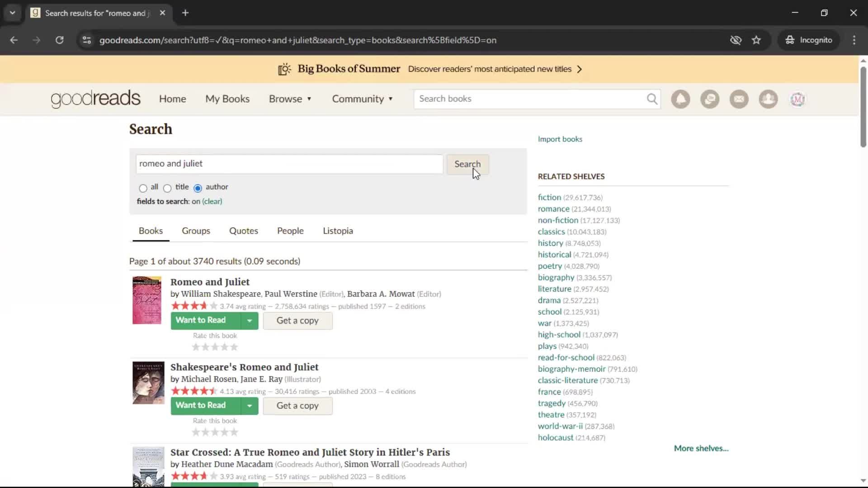The image size is (868, 488).
Task: Click Want to Read for Romeo and Juliet
Action: [x=206, y=321]
